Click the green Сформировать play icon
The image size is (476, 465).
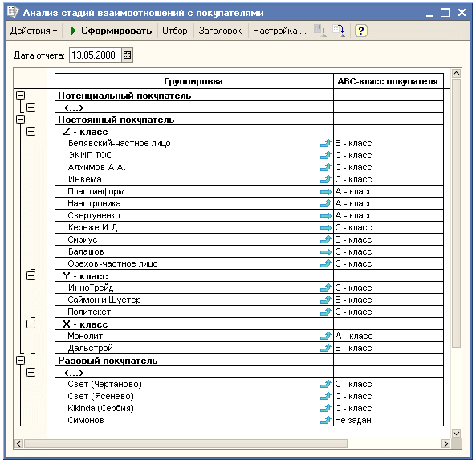pos(73,31)
